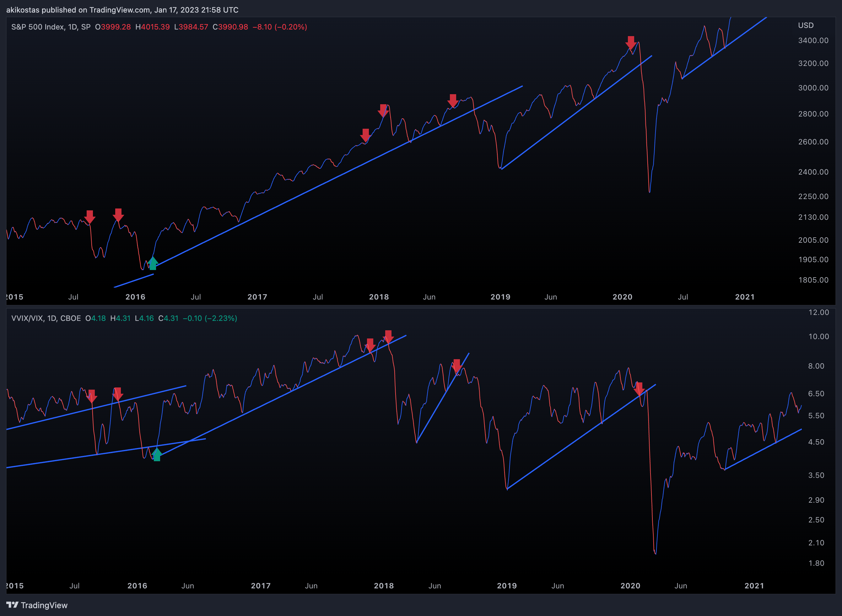Click the 2130.00 price axis label
The width and height of the screenshot is (842, 616).
coord(813,217)
